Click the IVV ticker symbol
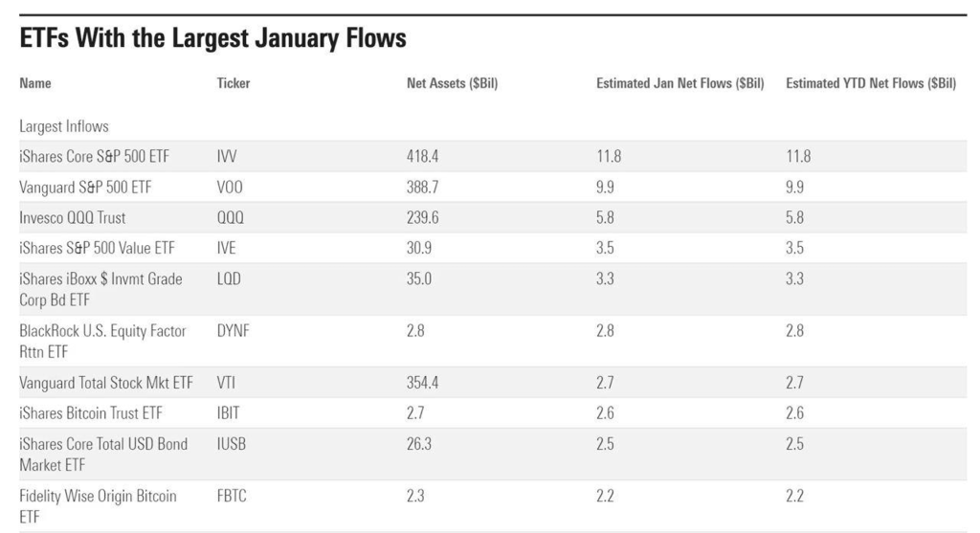This screenshot has height=533, width=980. pos(228,155)
